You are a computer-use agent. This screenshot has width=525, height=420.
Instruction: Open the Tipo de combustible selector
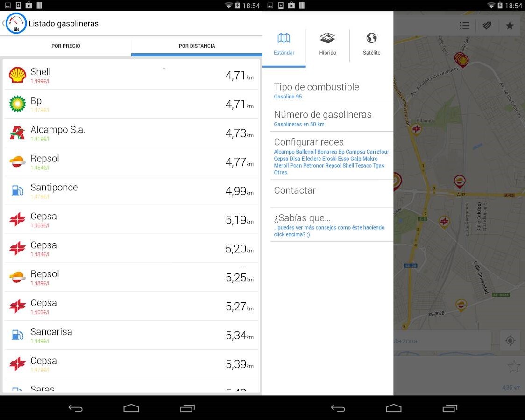332,91
